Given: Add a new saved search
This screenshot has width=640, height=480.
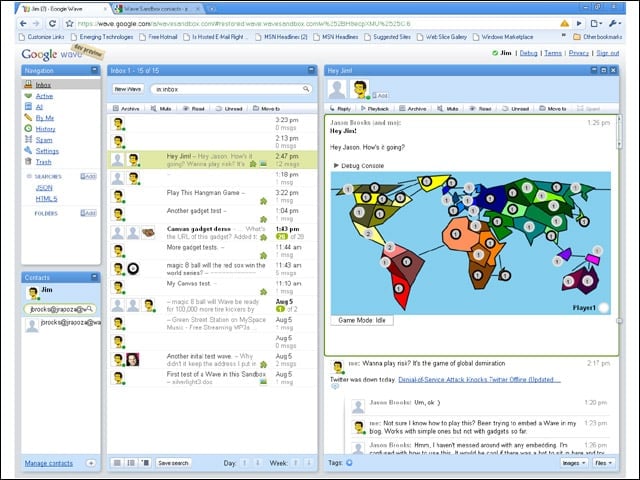Looking at the screenshot, I should point(88,176).
